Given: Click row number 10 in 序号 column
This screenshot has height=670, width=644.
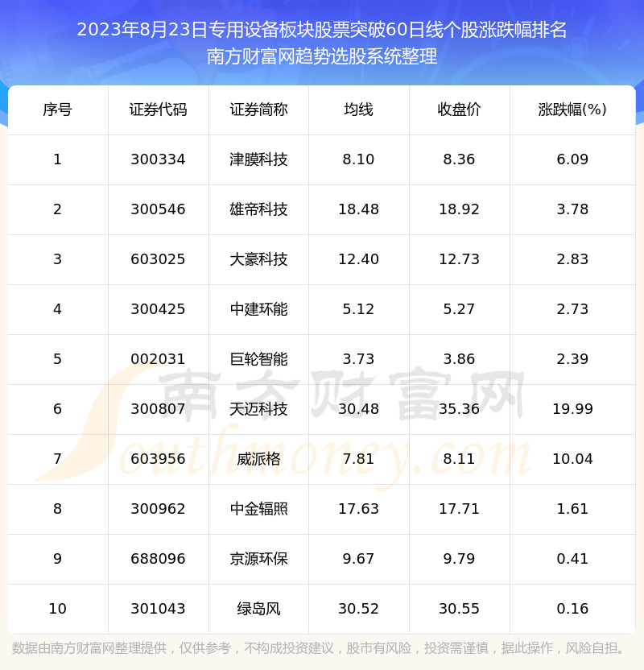Looking at the screenshot, I should (58, 609).
